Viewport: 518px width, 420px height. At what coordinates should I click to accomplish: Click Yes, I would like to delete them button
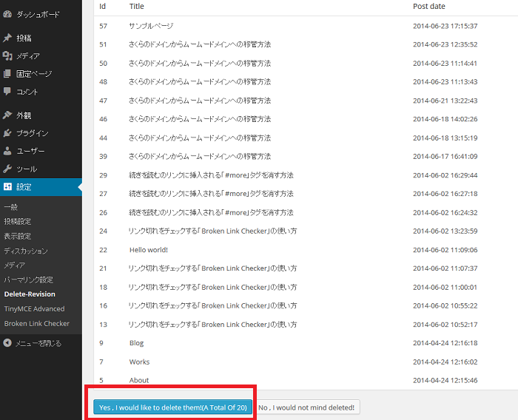tap(172, 407)
